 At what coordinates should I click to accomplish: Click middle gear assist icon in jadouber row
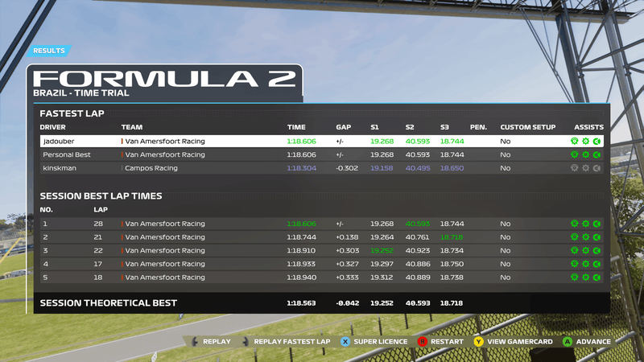[x=586, y=142]
